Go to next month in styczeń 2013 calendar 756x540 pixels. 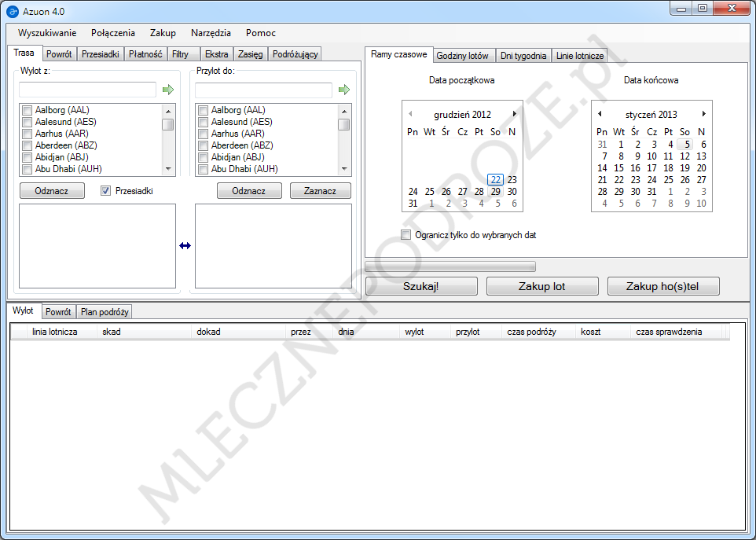(704, 114)
